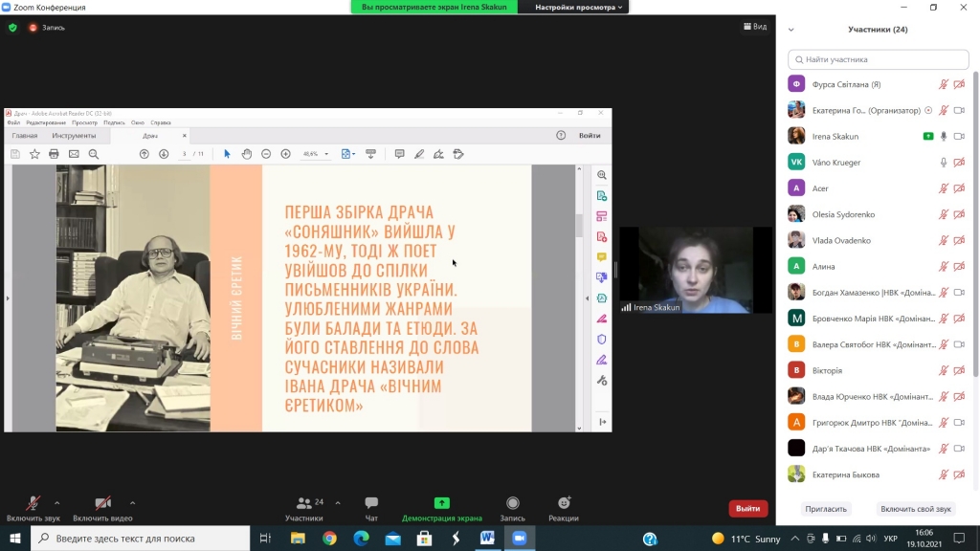The height and width of the screenshot is (551, 980).
Task: Click the page number field in Acrobat
Action: click(184, 154)
